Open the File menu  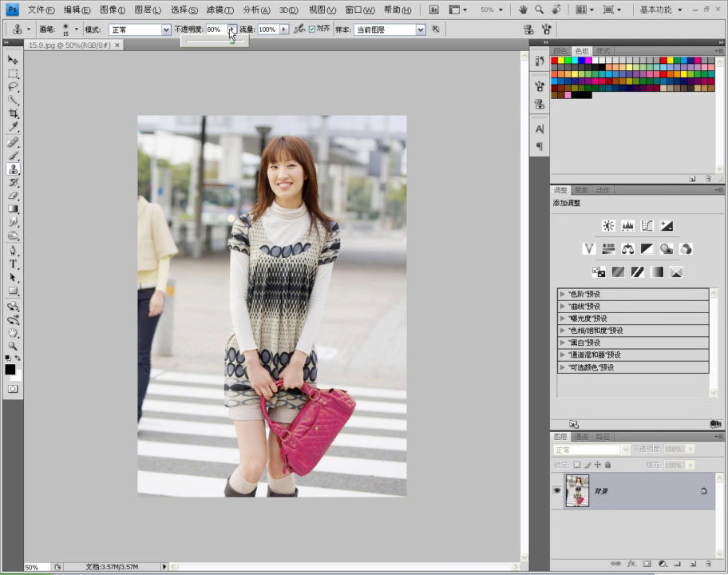pyautogui.click(x=41, y=10)
